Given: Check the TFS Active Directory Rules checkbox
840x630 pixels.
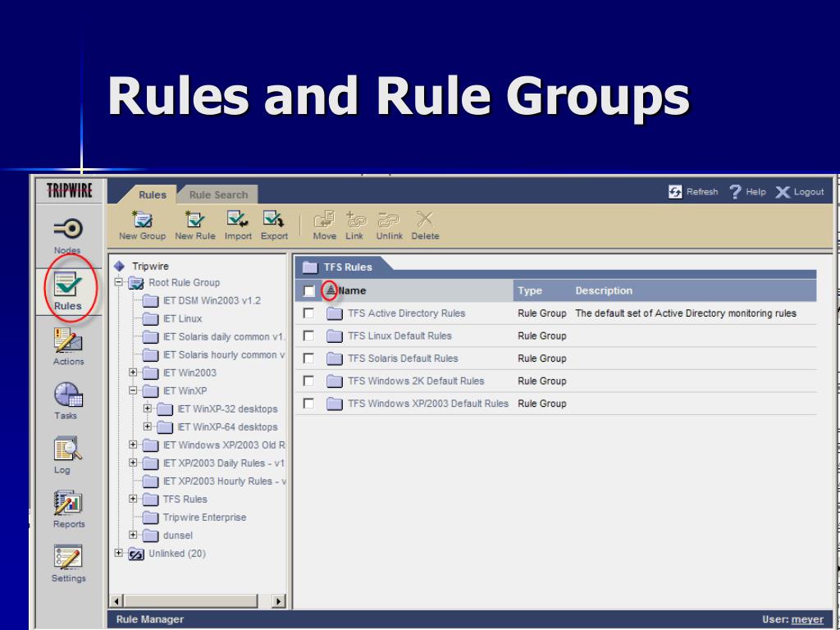Looking at the screenshot, I should [308, 313].
